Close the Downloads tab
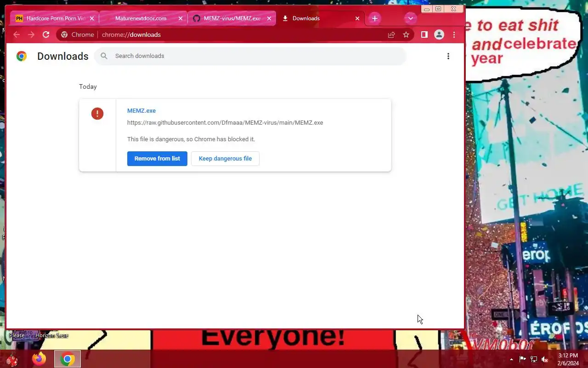 pyautogui.click(x=357, y=18)
